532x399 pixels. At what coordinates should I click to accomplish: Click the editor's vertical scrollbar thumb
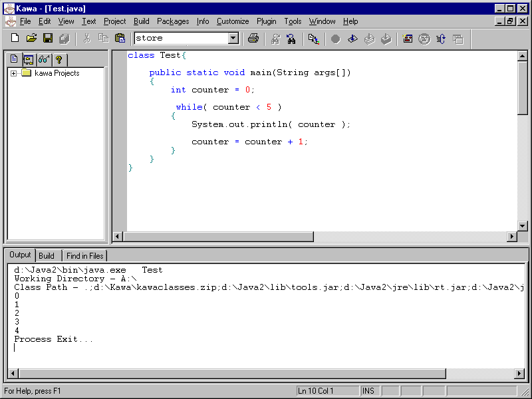523,88
